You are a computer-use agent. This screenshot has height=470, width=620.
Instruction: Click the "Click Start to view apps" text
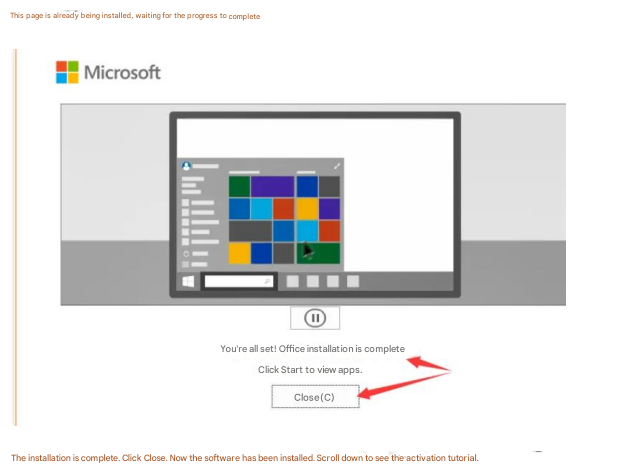[x=310, y=369]
